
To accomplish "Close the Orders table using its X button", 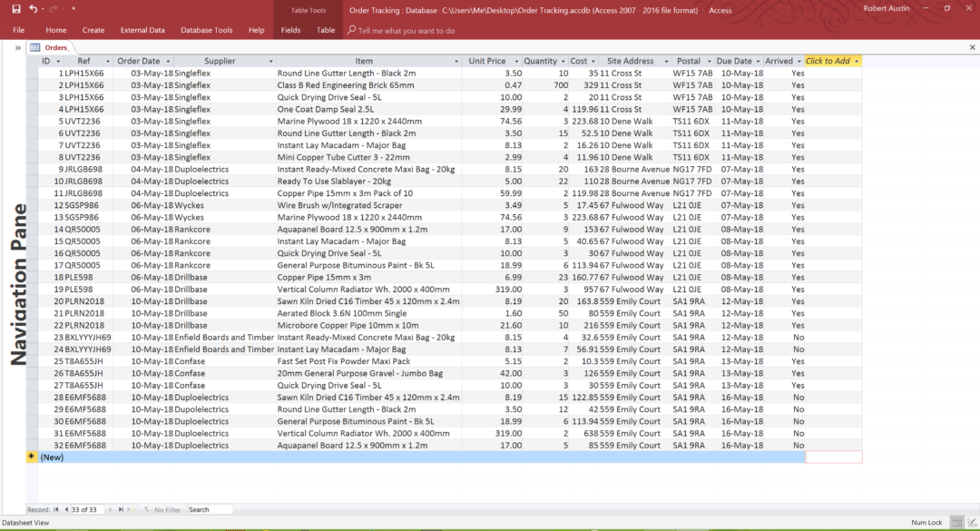I will click(973, 47).
